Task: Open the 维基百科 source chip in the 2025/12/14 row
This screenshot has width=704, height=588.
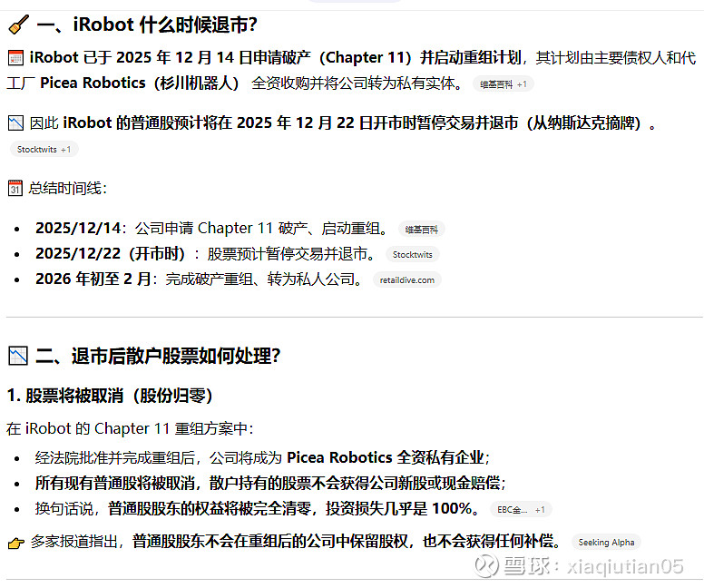Action: (421, 230)
